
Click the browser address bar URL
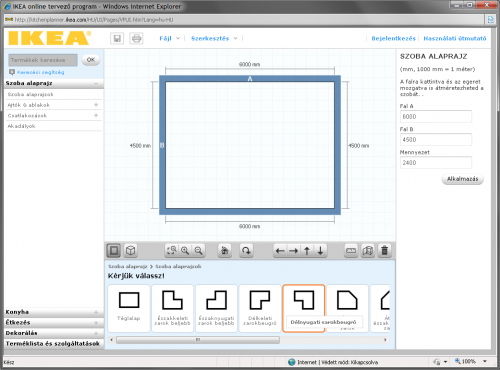tap(94, 20)
